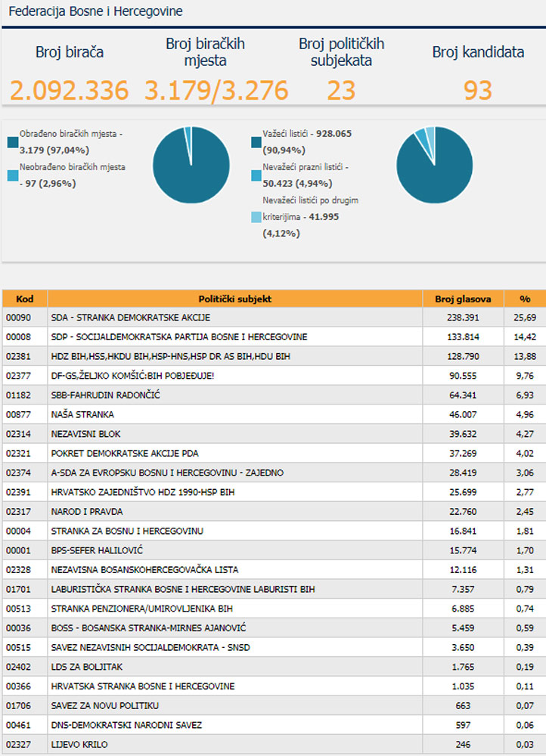The width and height of the screenshot is (546, 756).
Task: Click the Kod column header
Action: click(x=25, y=299)
